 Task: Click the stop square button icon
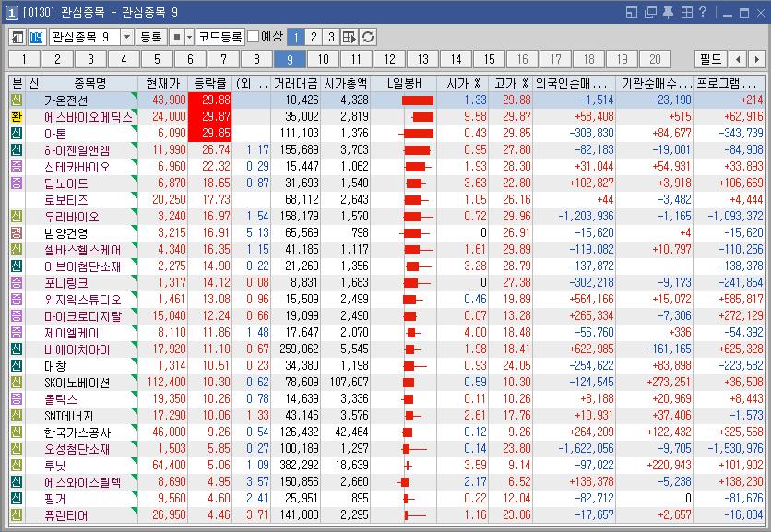[x=177, y=37]
